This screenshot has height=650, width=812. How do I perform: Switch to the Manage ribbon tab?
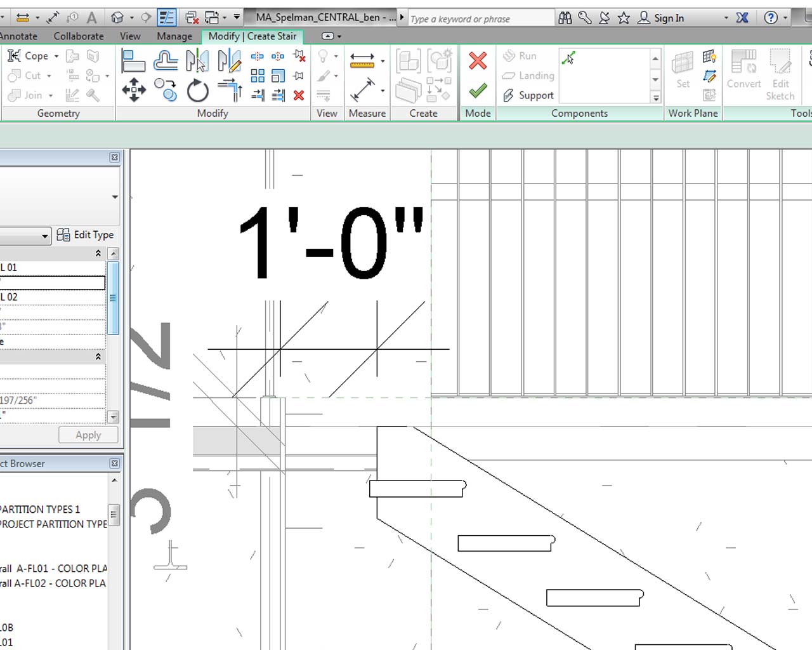(x=174, y=36)
